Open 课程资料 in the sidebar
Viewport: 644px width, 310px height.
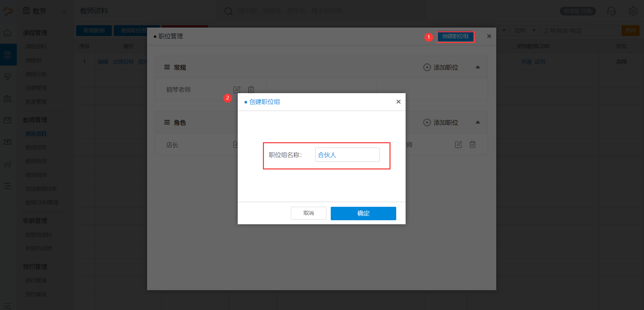coord(36,46)
